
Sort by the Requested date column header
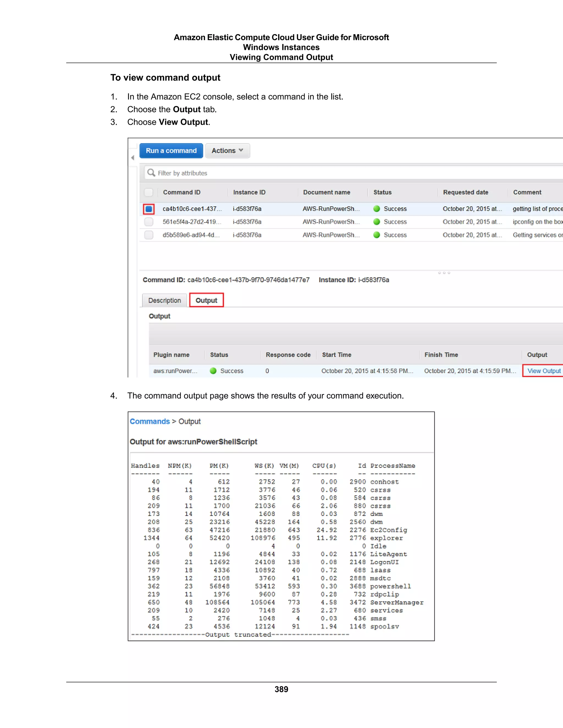466,192
